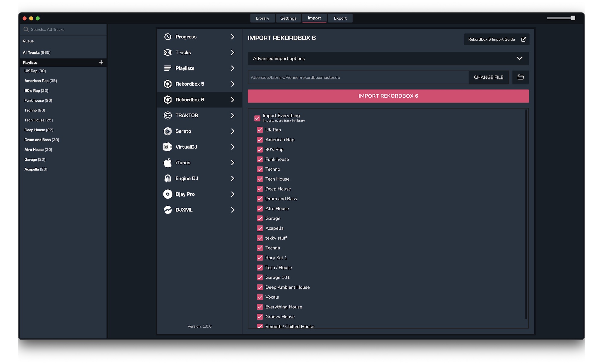Uncheck the UK Rap playlist checkbox

pos(260,130)
